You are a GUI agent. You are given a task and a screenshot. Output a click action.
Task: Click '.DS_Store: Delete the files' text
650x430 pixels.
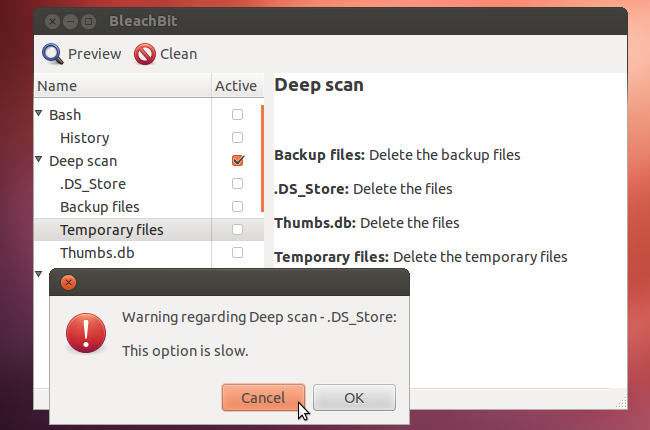point(363,189)
